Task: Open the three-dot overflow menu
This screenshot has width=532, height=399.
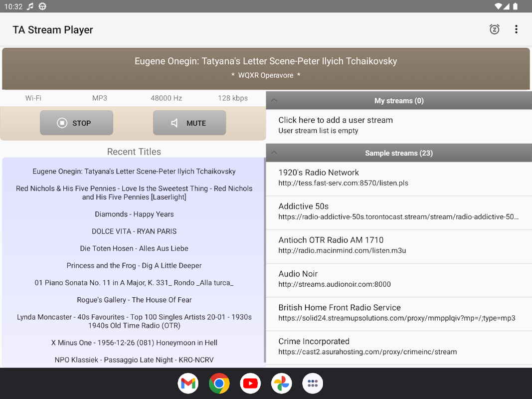Action: point(516,29)
